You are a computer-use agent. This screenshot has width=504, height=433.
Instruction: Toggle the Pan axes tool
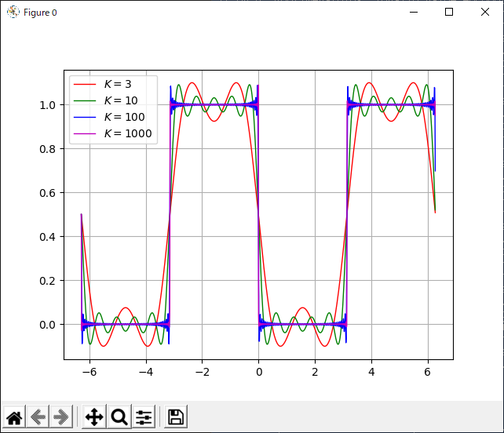(x=93, y=417)
